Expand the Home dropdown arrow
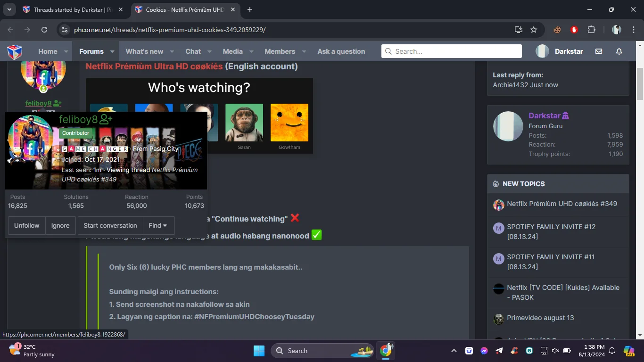This screenshot has width=644, height=362. (x=66, y=51)
